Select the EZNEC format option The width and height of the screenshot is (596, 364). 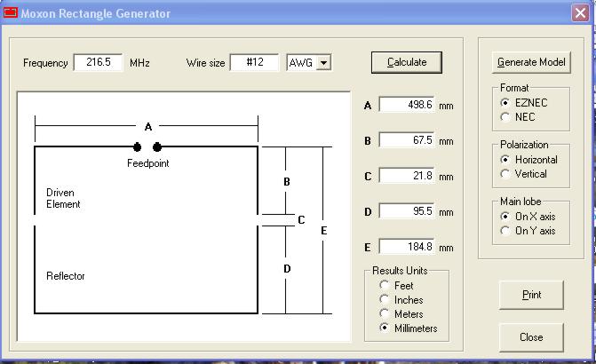coord(506,103)
